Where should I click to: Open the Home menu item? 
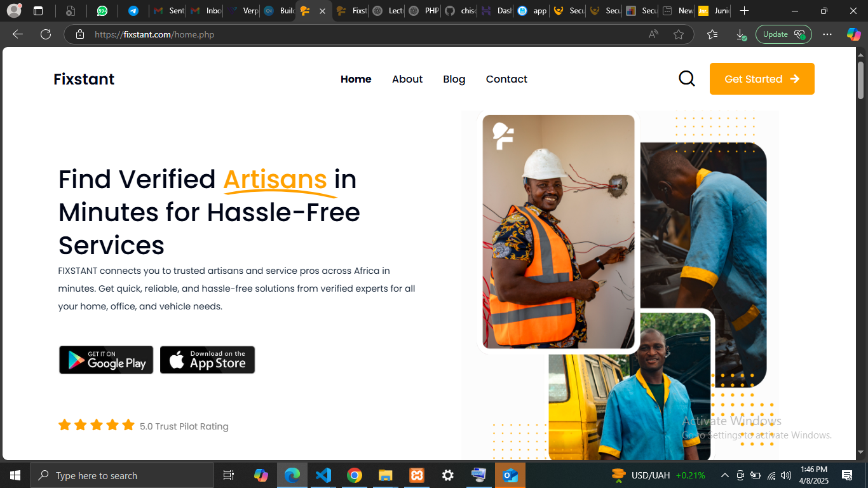(356, 79)
